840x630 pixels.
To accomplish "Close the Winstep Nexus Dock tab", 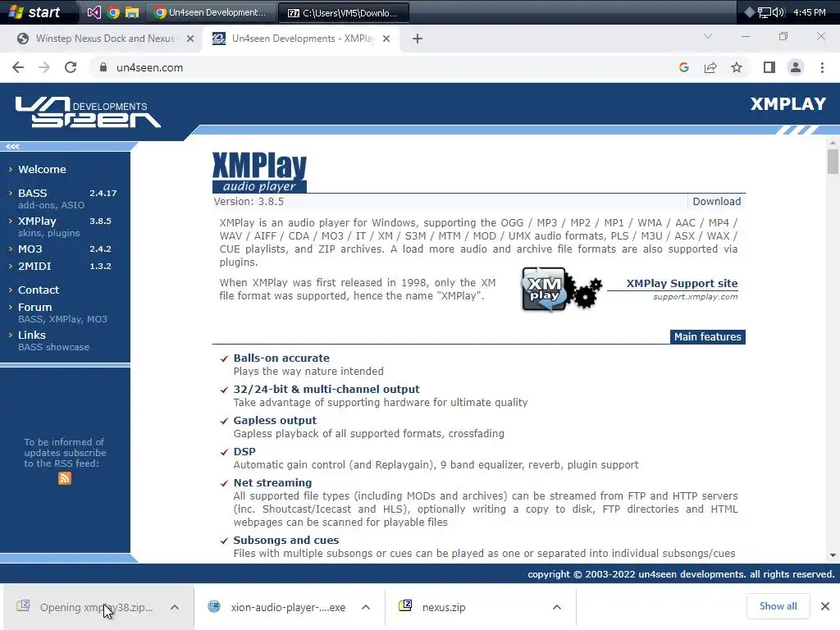I will tap(189, 39).
